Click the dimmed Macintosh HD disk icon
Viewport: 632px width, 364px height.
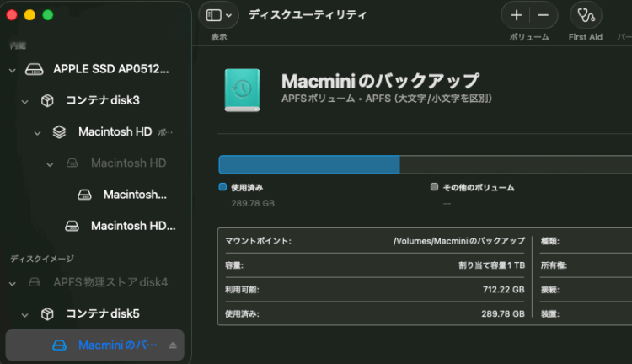pos(72,163)
